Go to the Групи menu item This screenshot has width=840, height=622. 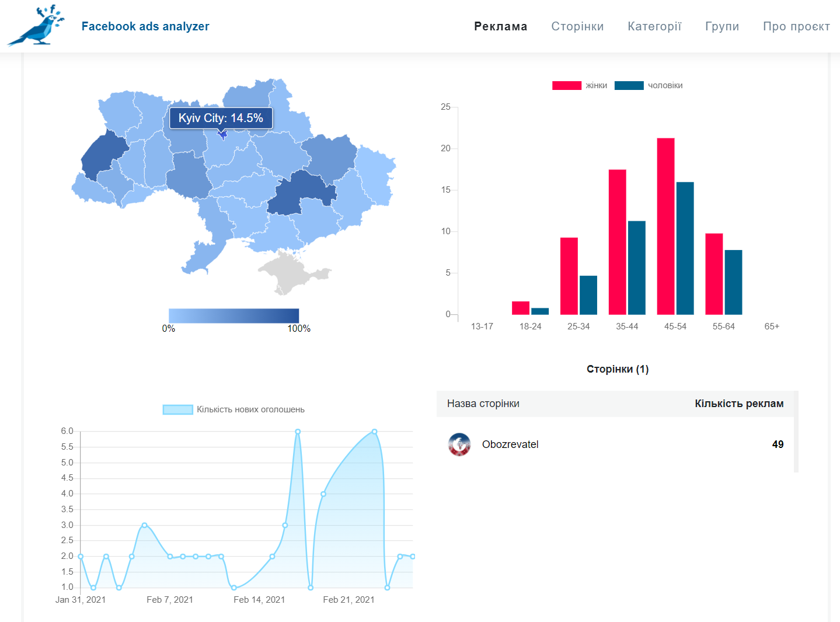(x=722, y=26)
